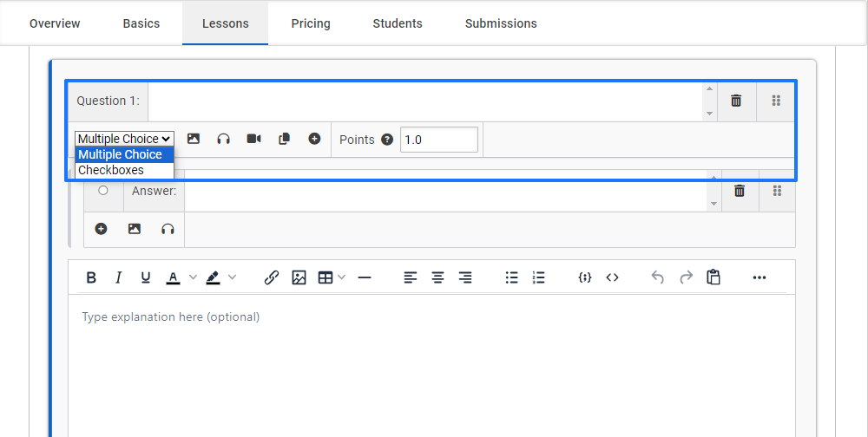The height and width of the screenshot is (437, 868).
Task: Apply the text color
Action: pyautogui.click(x=174, y=277)
